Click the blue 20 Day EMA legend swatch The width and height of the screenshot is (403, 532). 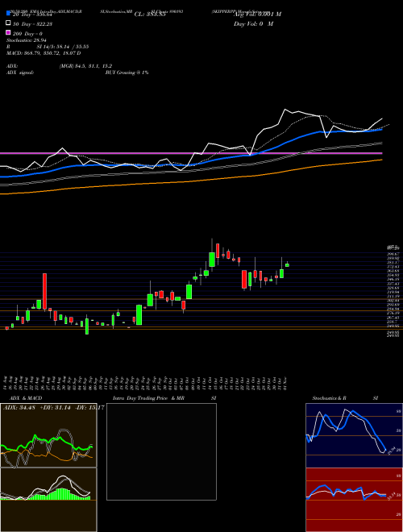pos(8,14)
